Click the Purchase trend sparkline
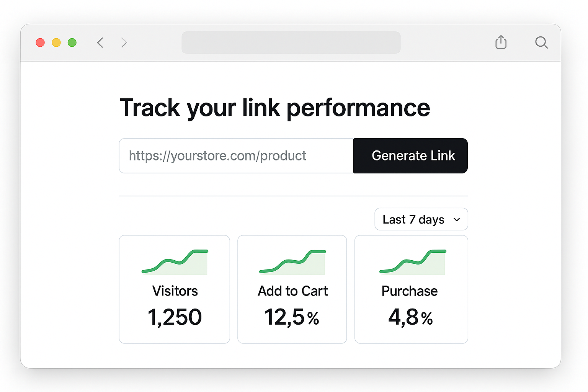This screenshot has width=588, height=392. pos(413,262)
